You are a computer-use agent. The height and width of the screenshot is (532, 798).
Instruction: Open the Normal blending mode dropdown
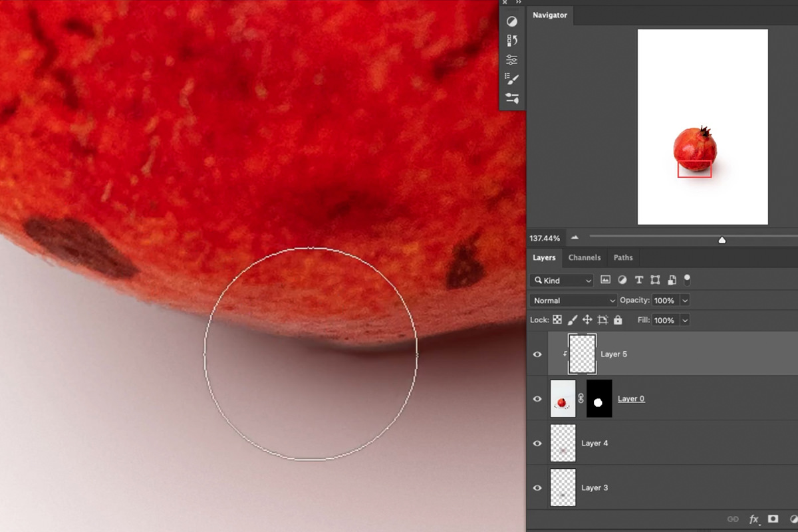tap(572, 301)
